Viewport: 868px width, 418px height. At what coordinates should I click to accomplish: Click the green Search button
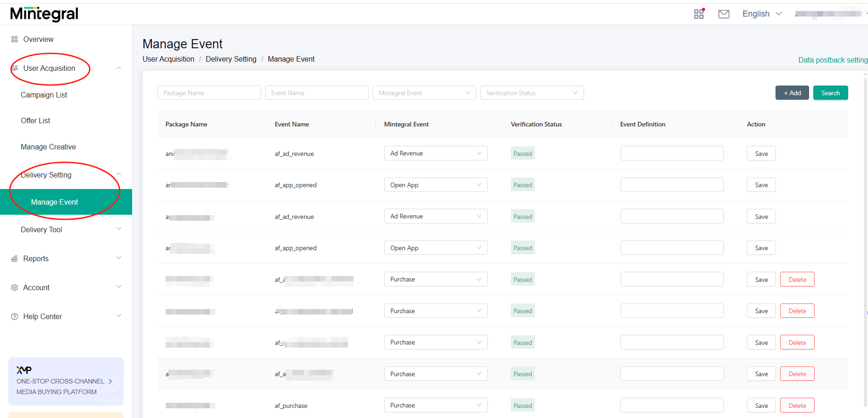coord(830,93)
